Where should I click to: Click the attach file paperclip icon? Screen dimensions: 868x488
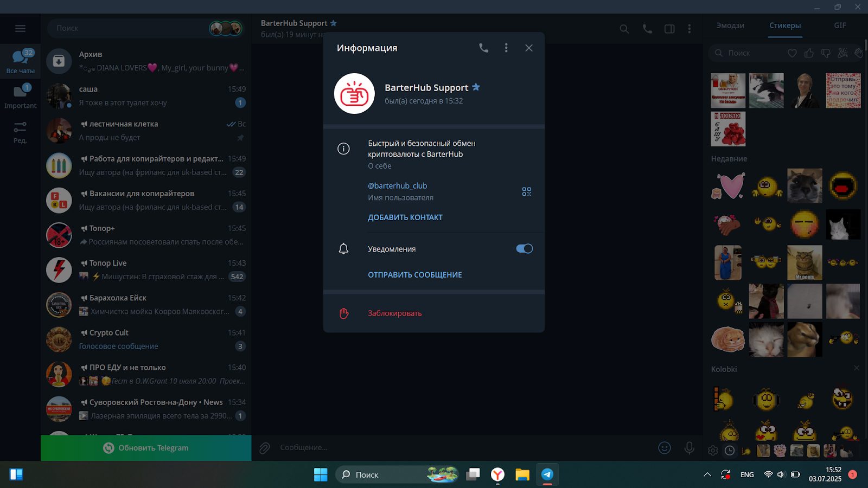264,448
